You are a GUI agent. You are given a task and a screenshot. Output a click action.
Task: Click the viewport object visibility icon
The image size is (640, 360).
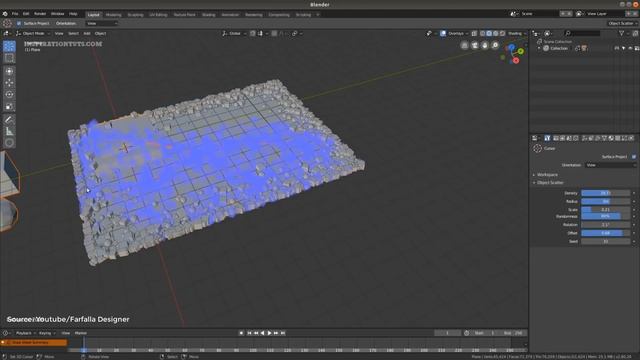coord(429,33)
